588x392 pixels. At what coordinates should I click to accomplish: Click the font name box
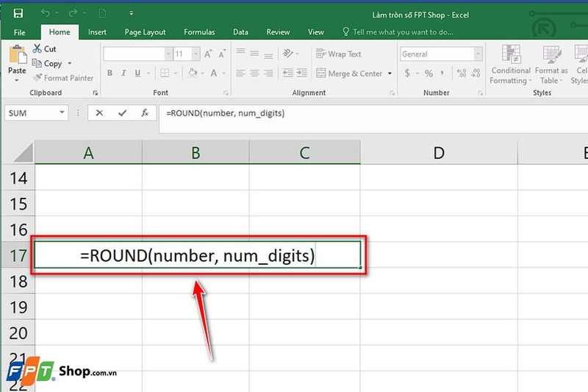pos(135,54)
